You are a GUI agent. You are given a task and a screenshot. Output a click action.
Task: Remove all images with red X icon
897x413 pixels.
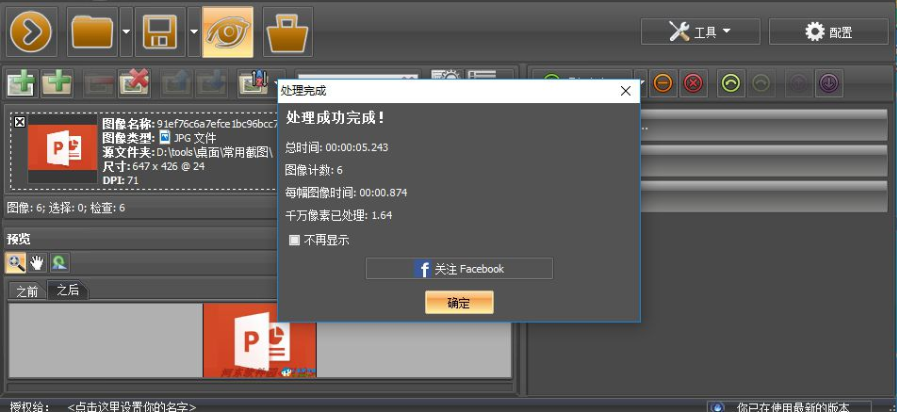click(x=134, y=84)
